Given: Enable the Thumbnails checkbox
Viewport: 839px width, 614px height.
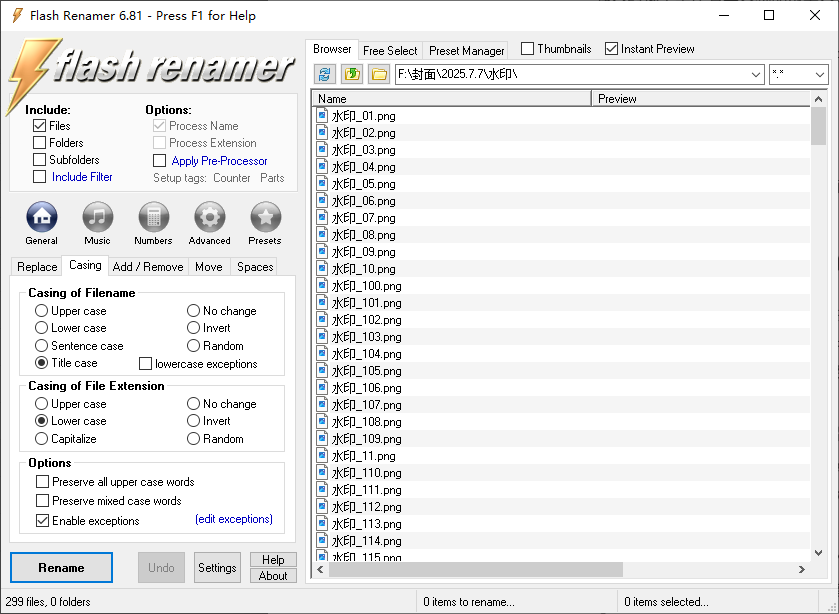Looking at the screenshot, I should [528, 49].
